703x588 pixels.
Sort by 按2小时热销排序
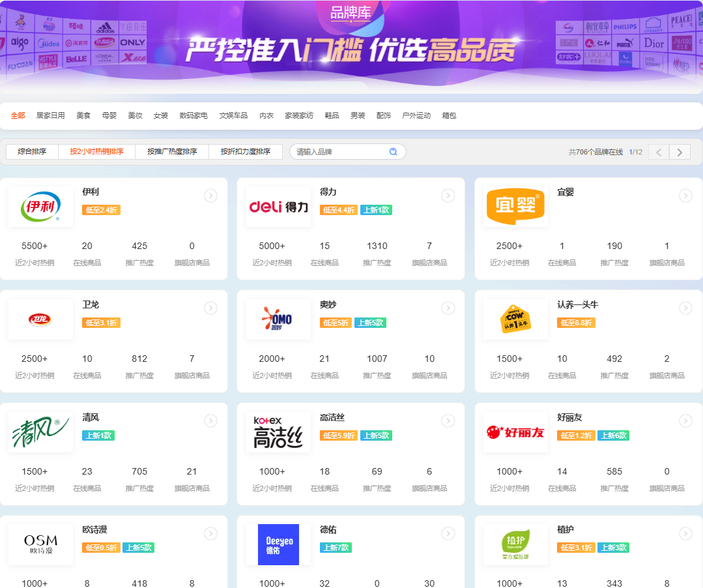[x=96, y=152]
